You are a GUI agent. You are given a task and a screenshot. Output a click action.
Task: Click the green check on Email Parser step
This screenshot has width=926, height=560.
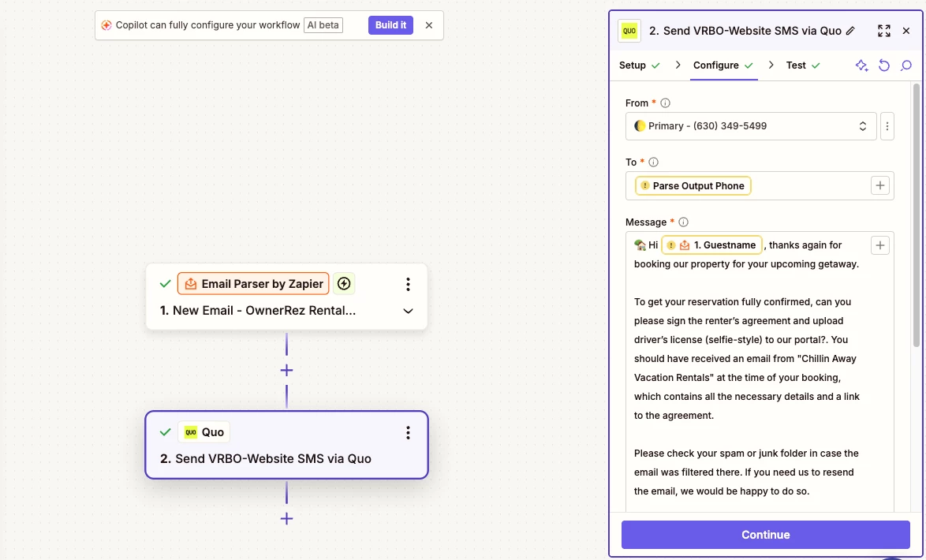[166, 284]
